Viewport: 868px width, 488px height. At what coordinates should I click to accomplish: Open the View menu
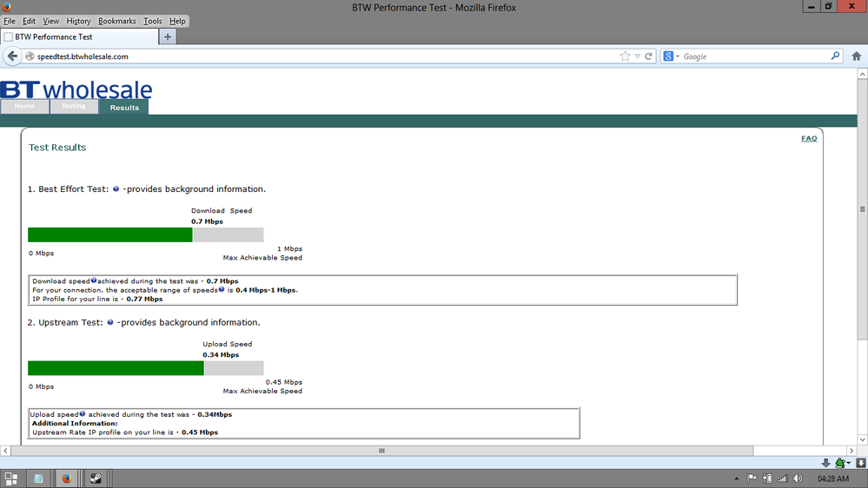click(50, 21)
